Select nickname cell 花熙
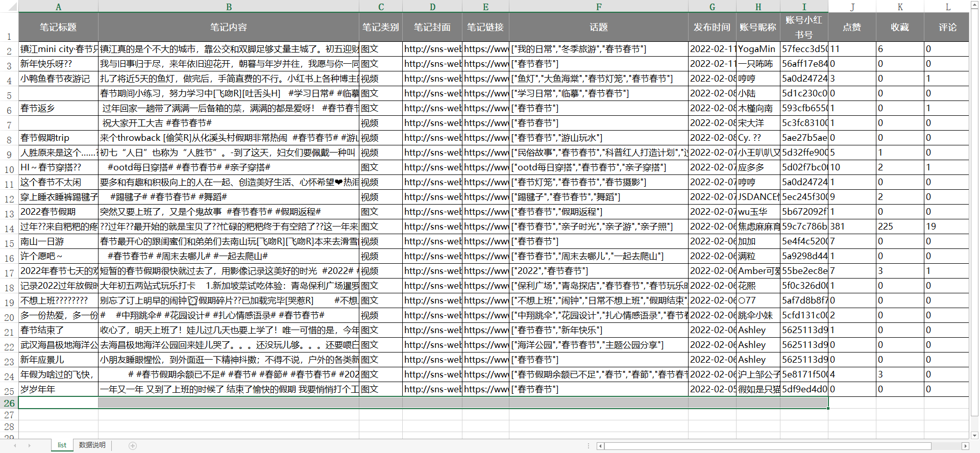Image resolution: width=980 pixels, height=453 pixels. pyautogui.click(x=758, y=286)
